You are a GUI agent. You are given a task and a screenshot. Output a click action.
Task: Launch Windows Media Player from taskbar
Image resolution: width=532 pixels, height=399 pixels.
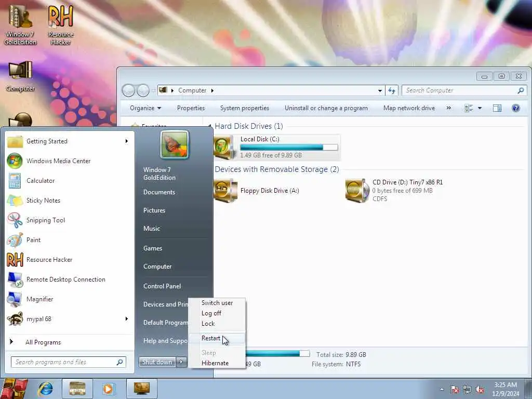pyautogui.click(x=109, y=389)
